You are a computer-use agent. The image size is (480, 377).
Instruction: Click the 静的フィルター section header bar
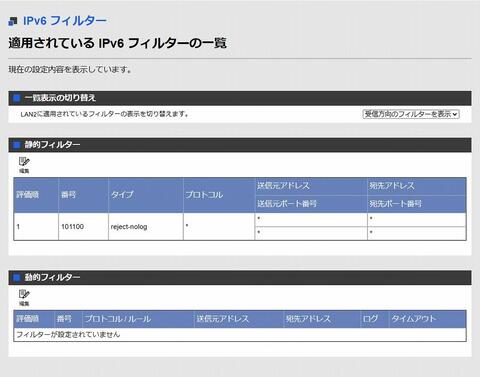[240, 145]
